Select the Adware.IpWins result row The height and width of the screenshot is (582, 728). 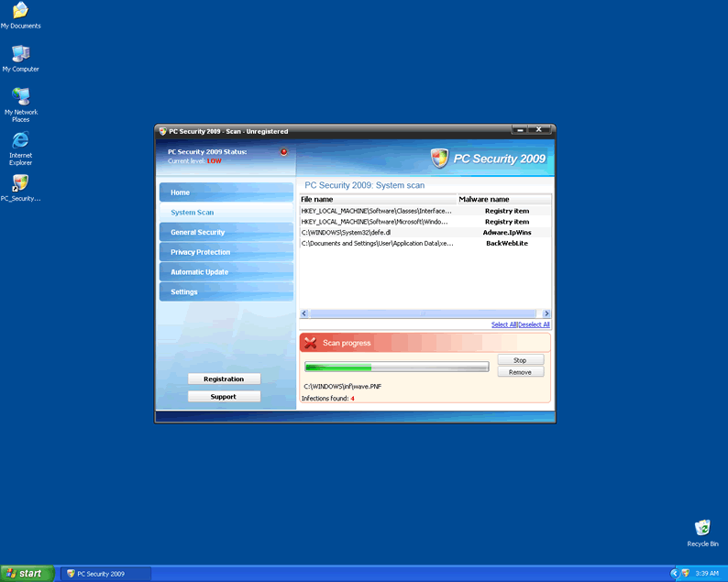[425, 233]
